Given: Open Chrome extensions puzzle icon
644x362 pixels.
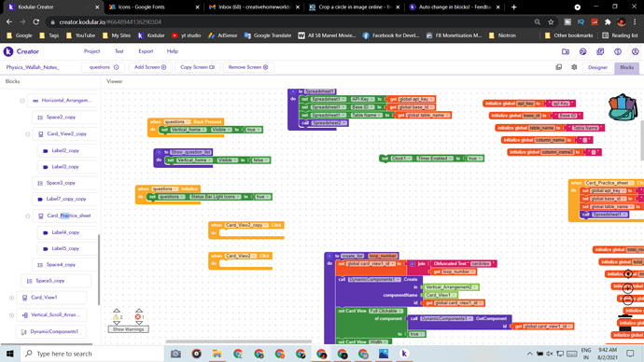Looking at the screenshot, I should pos(608,22).
